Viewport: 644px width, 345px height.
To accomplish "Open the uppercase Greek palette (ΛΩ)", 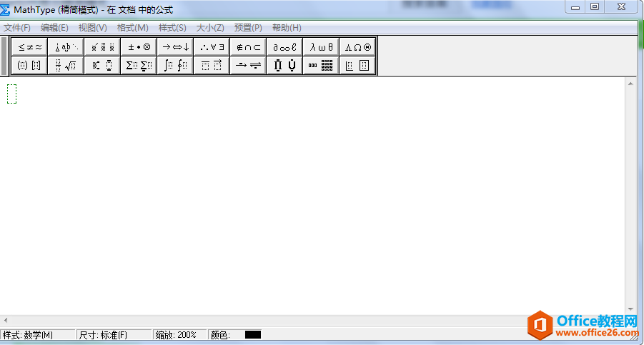I will 357,47.
